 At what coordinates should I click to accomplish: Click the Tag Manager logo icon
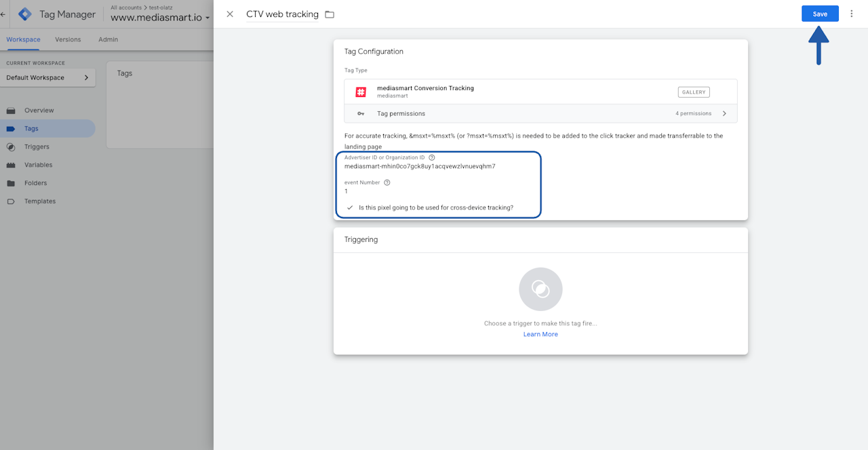click(x=25, y=14)
